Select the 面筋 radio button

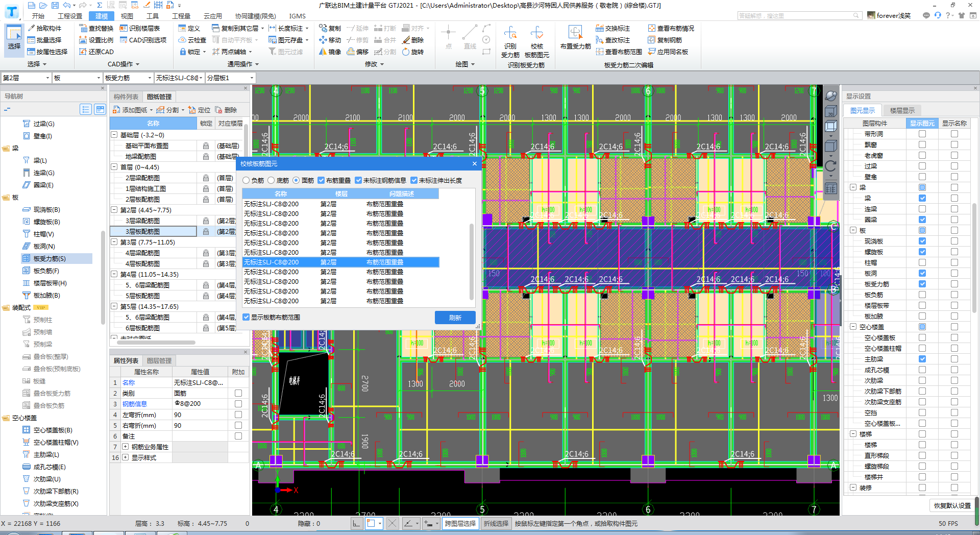(297, 180)
